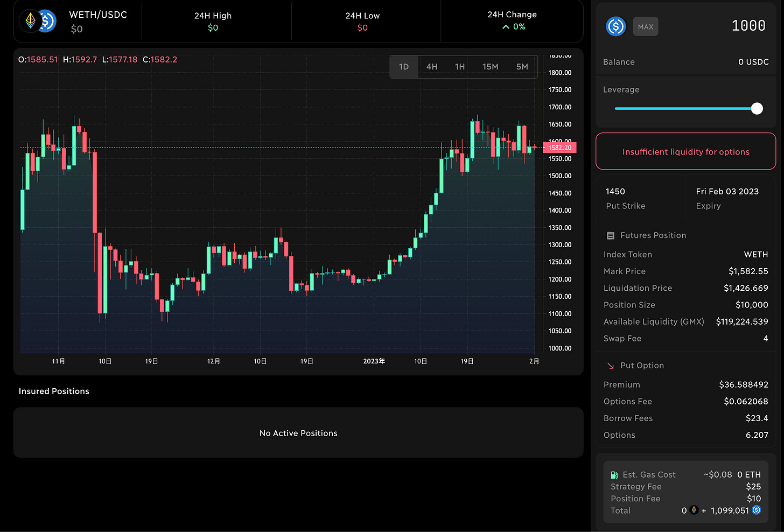Choose the 15M chart interval
This screenshot has height=532, width=784.
490,67
